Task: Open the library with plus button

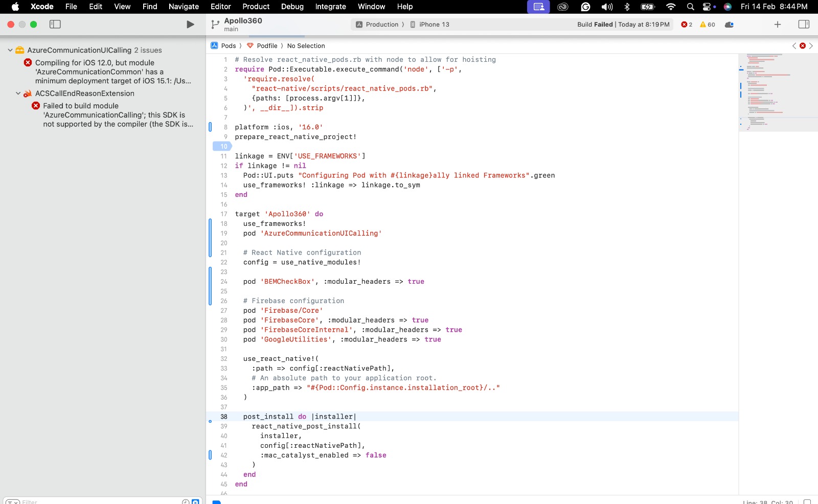Action: pos(778,25)
